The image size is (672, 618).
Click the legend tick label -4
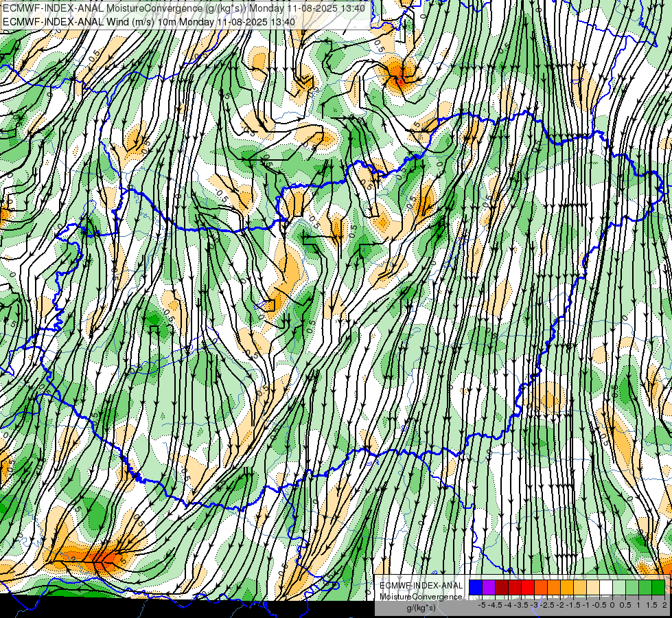[x=508, y=605]
